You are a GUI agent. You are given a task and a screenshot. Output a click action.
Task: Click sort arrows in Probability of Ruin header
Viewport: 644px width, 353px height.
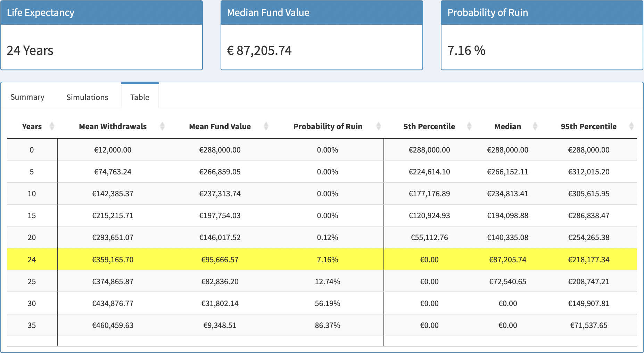[379, 126]
